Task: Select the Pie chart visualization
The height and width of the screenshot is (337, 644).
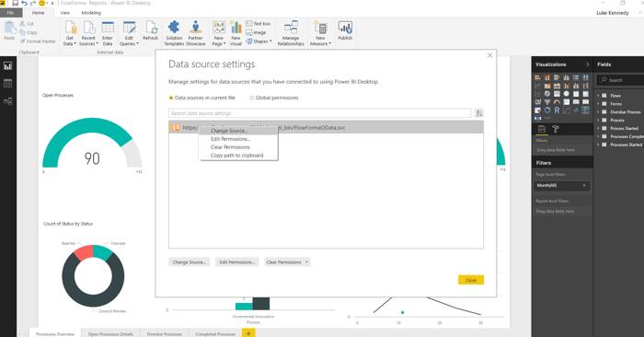Action: coord(547,94)
